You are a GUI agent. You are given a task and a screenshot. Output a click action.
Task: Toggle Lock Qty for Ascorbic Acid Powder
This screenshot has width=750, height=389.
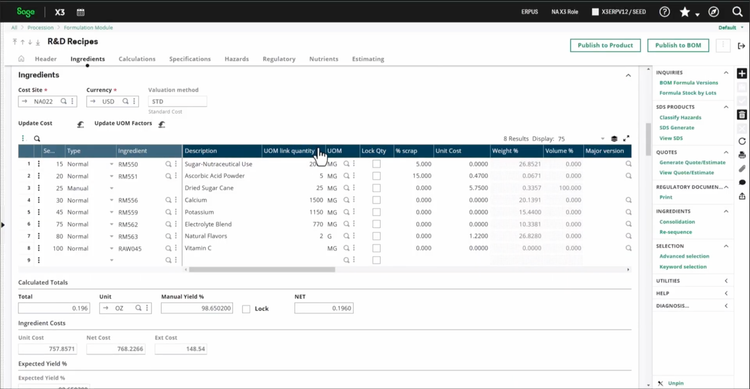376,176
